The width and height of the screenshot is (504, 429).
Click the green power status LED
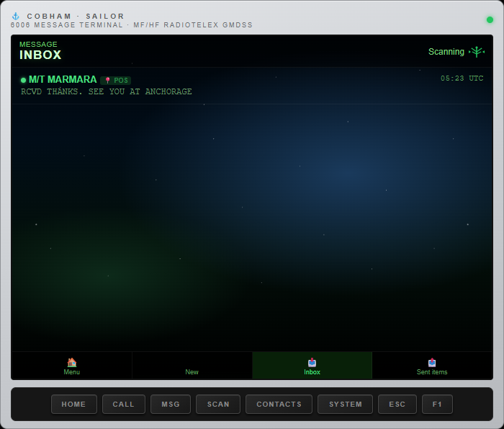click(x=490, y=20)
